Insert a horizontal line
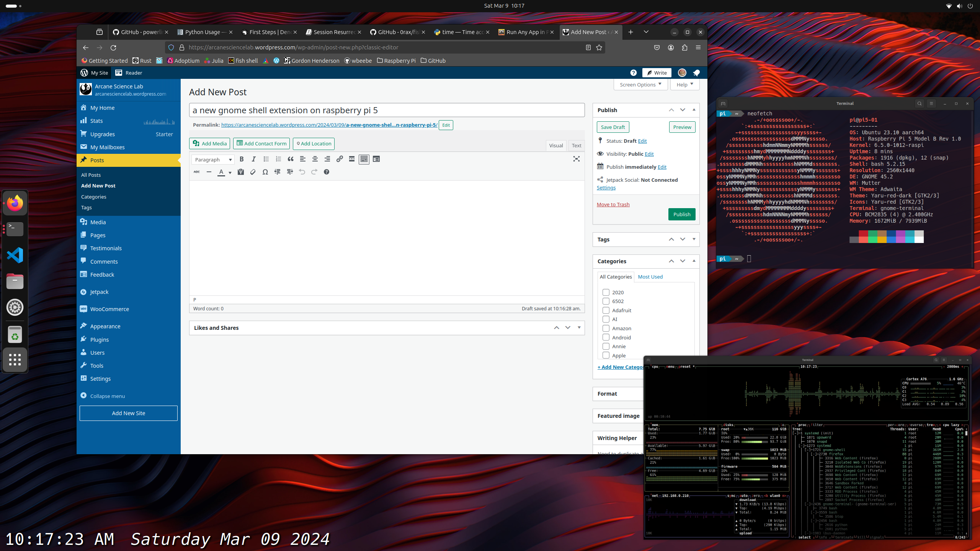This screenshot has width=980, height=551. pyautogui.click(x=209, y=172)
